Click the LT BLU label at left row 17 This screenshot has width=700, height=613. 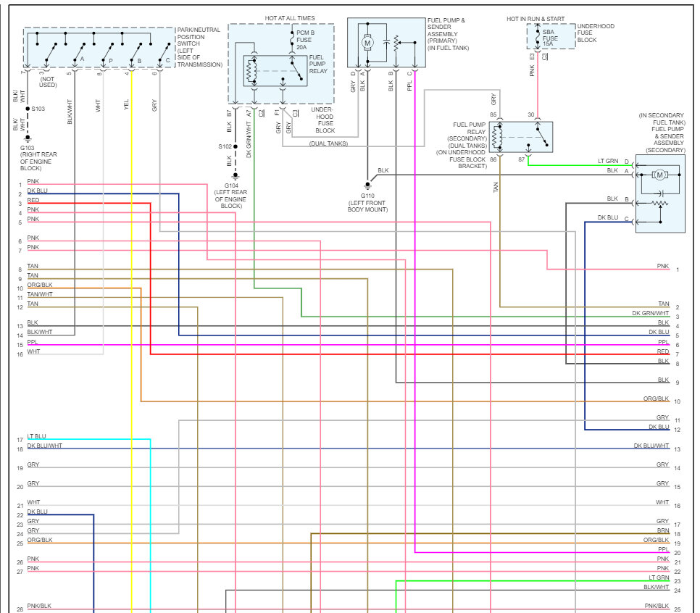(36, 436)
